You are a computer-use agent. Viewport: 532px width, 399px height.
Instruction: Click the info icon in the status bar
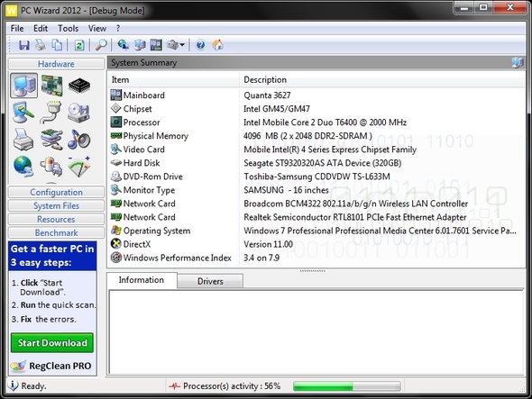click(13, 385)
